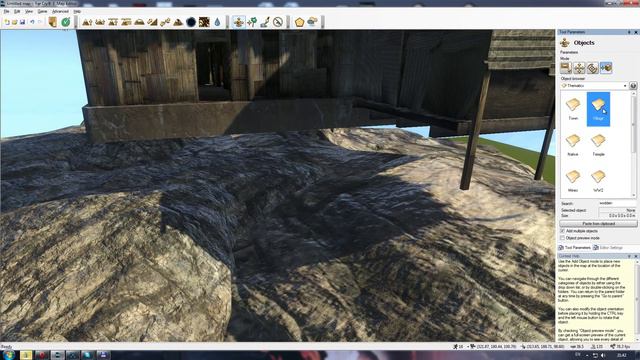Click the New map toolbar icon
Viewport: 640px width, 360px height.
pyautogui.click(x=7, y=22)
